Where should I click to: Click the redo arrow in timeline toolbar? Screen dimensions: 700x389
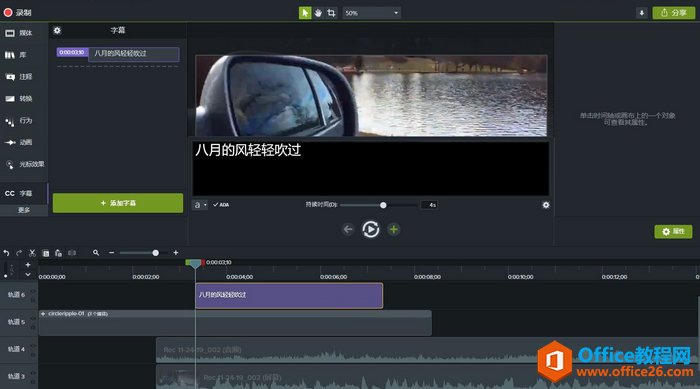pyautogui.click(x=19, y=253)
